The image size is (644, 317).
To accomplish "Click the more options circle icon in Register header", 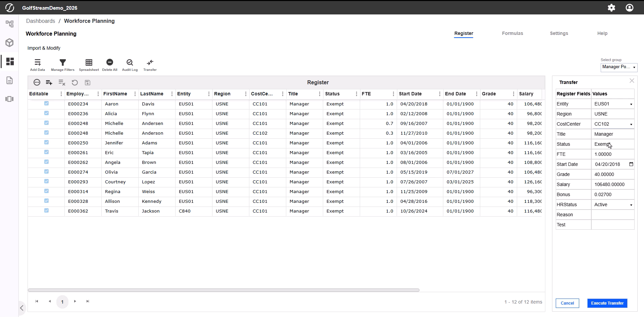I will [37, 83].
